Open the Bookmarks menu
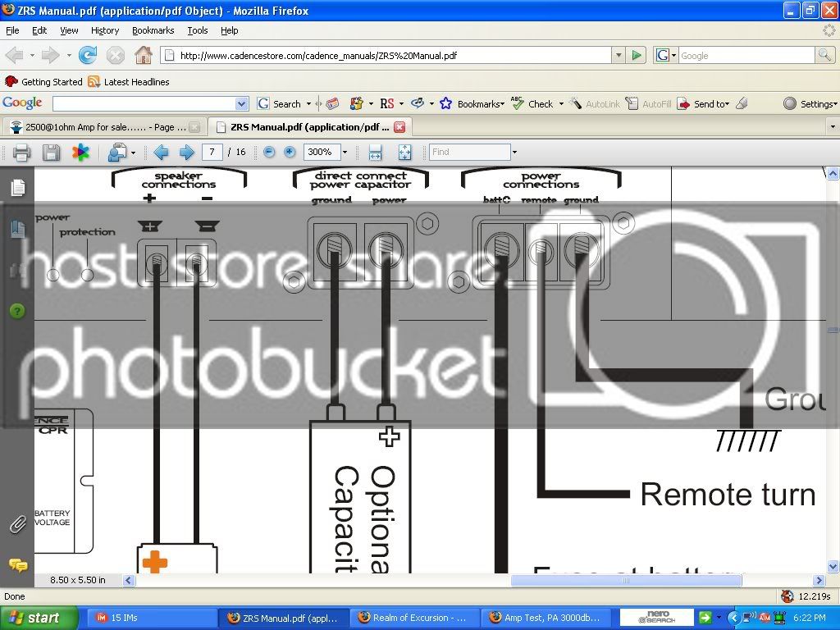This screenshot has height=630, width=840. point(153,30)
